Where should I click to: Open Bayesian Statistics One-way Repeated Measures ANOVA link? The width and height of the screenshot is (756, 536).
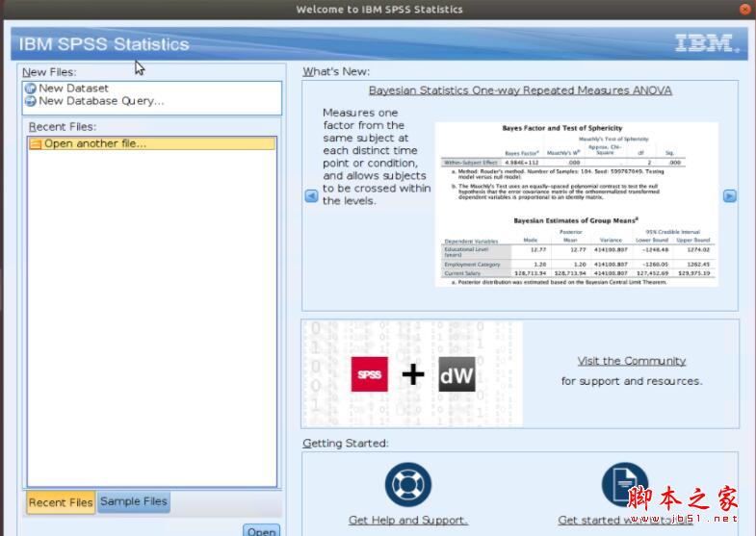point(520,90)
